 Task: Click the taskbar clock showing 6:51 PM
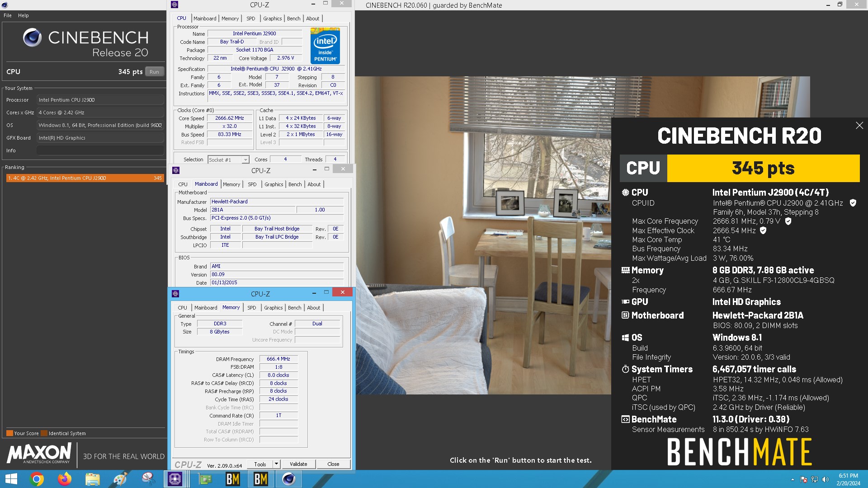[x=848, y=479]
